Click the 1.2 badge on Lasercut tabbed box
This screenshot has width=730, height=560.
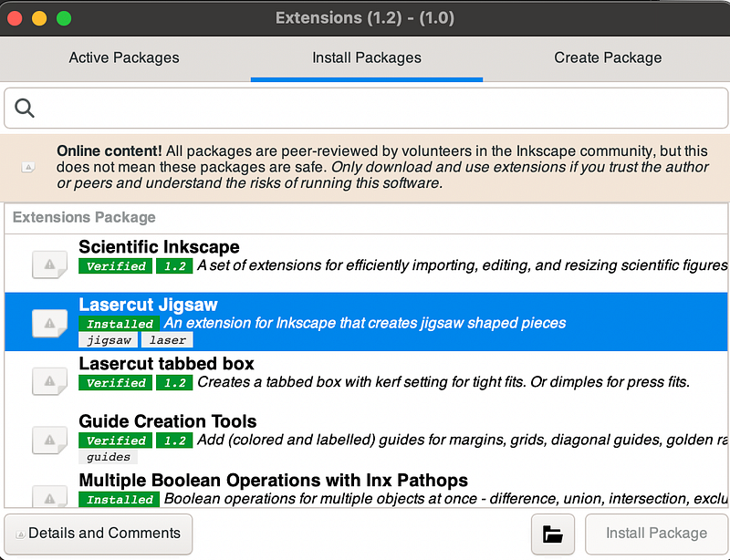[174, 383]
